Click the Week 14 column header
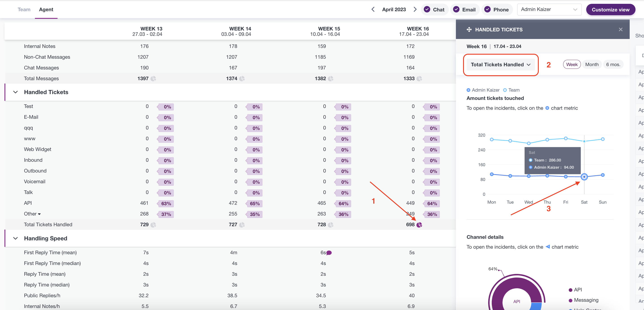This screenshot has width=644, height=310. [x=236, y=31]
